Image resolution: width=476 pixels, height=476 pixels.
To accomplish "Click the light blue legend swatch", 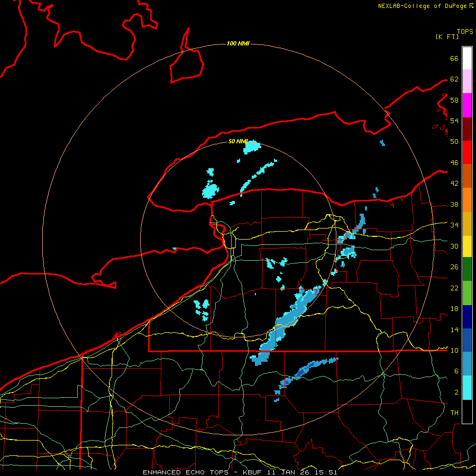I will 467,364.
